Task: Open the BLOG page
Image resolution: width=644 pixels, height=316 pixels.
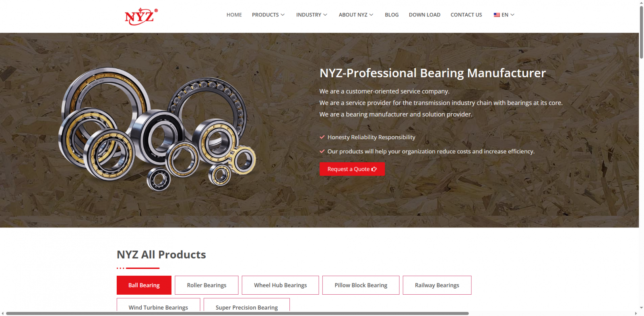Action: coord(392,15)
